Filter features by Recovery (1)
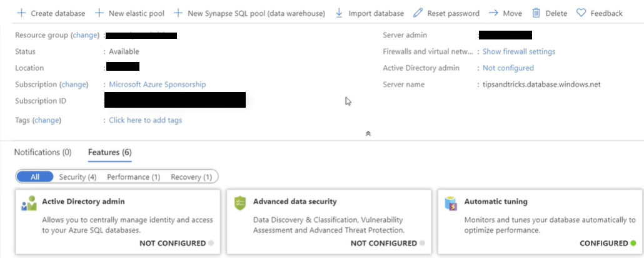This screenshot has width=644, height=258. tap(191, 177)
